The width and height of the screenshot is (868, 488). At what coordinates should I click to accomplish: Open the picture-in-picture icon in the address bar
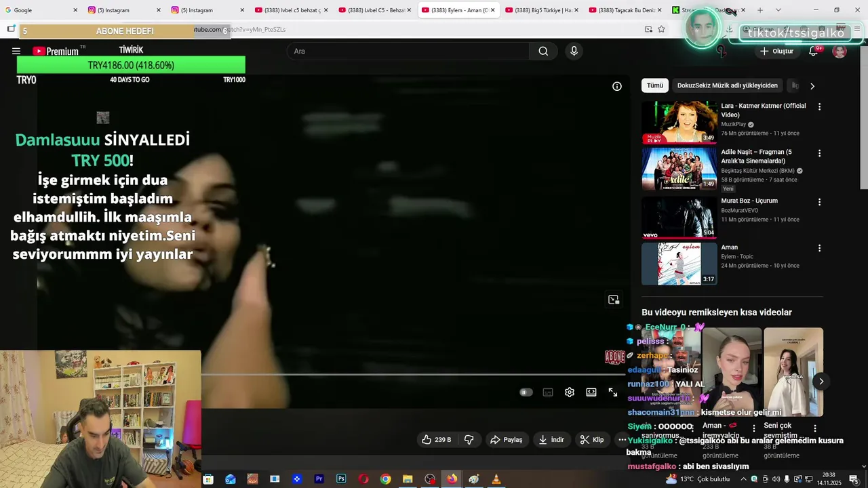(x=648, y=29)
